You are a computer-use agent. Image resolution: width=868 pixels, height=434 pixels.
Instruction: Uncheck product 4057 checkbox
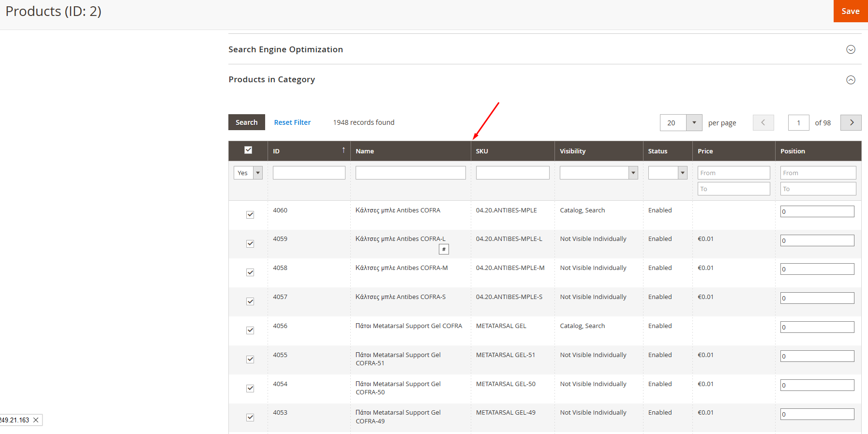click(x=250, y=301)
